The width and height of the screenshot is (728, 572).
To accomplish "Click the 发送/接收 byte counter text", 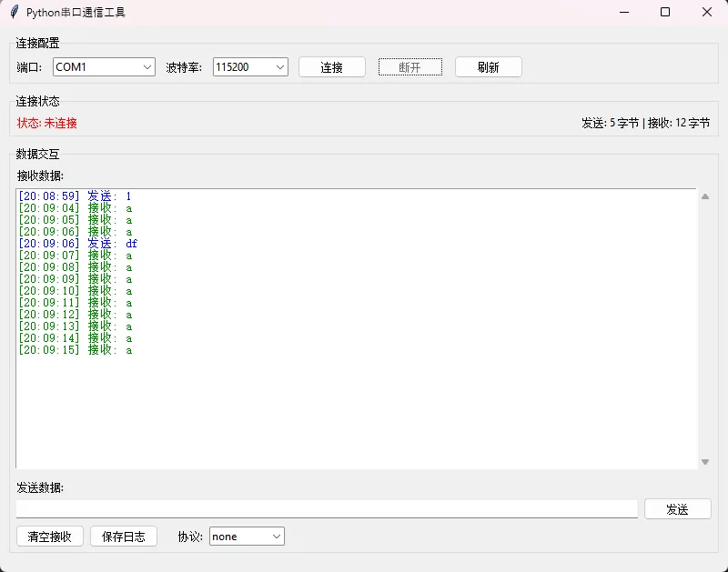I will 645,123.
